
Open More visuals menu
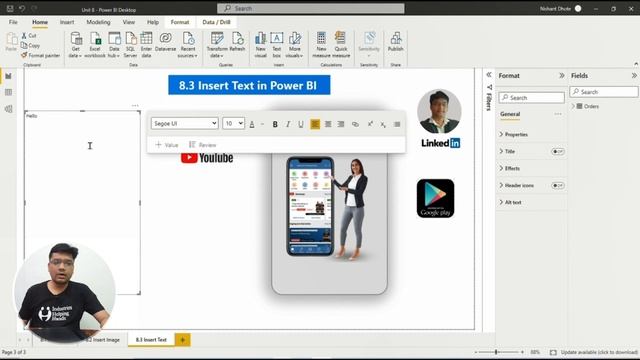coord(294,44)
